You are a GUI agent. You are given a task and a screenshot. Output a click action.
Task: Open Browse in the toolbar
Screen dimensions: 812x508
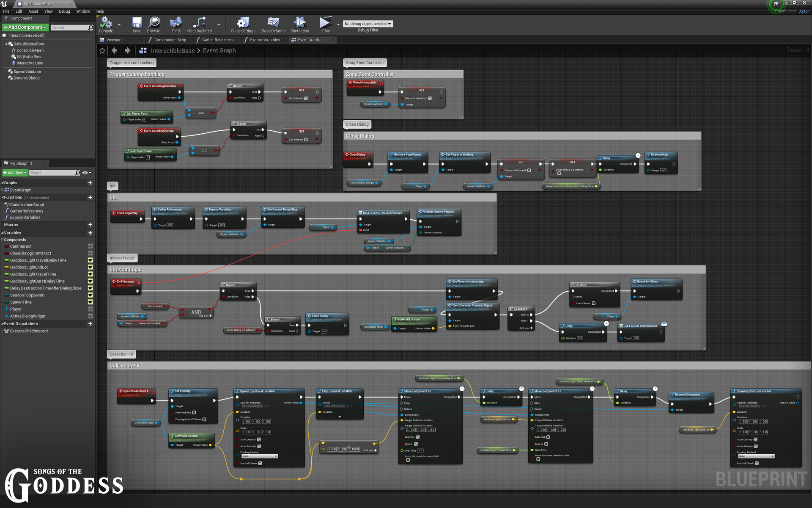click(154, 23)
